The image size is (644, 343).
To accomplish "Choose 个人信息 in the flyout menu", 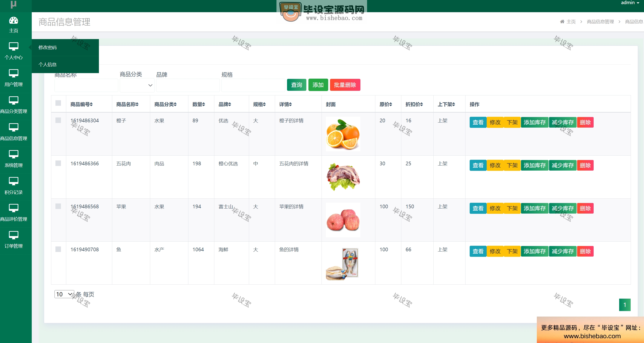I will (x=48, y=64).
